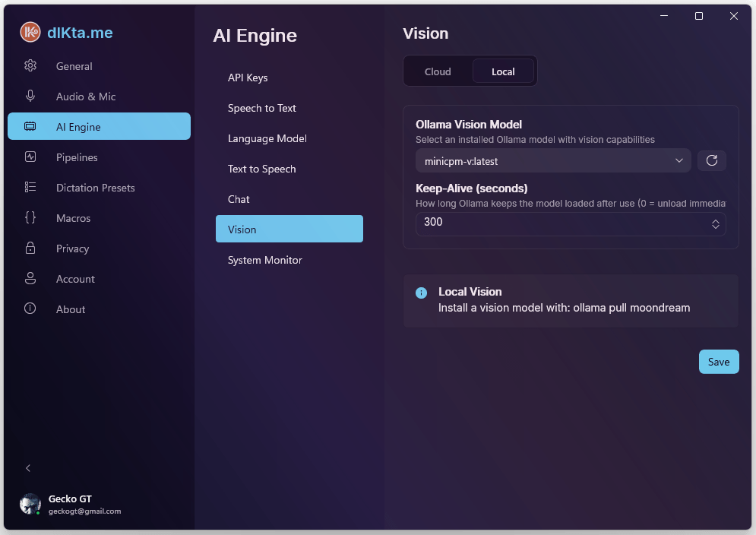756x535 pixels.
Task: Open the Macros section
Action: (100, 218)
